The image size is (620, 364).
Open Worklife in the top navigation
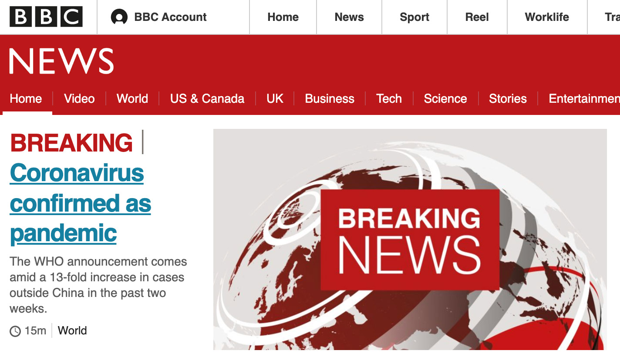547,17
